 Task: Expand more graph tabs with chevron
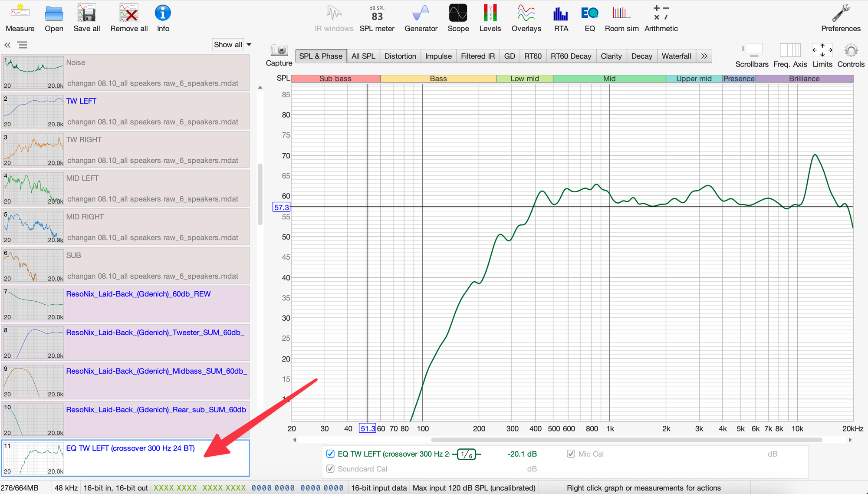pyautogui.click(x=704, y=56)
